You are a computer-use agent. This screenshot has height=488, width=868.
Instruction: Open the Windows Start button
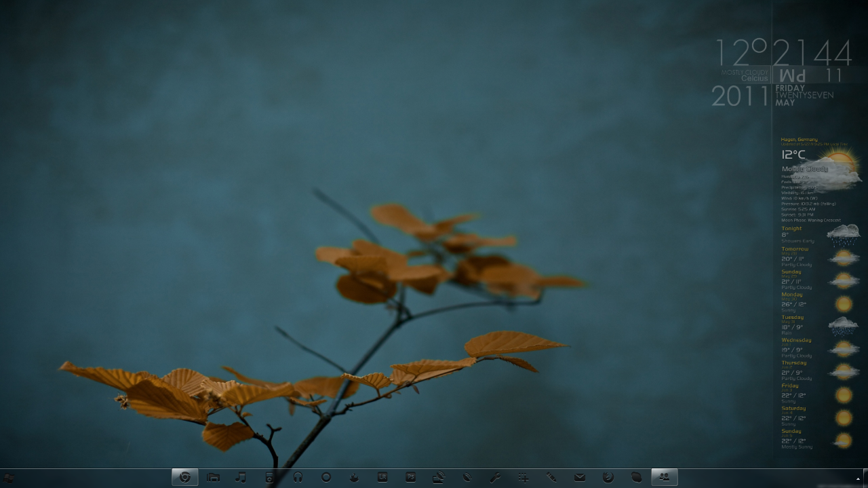coord(9,478)
